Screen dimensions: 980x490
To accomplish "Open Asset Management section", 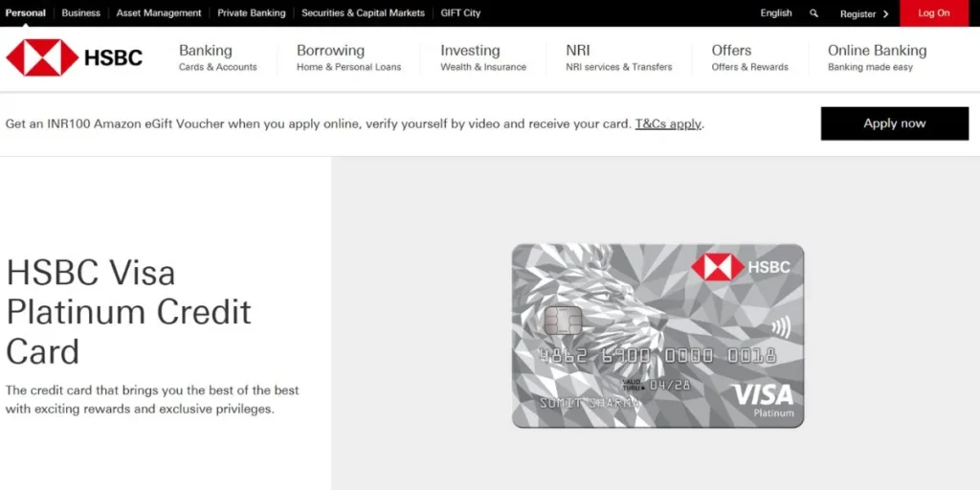I will coord(159,12).
